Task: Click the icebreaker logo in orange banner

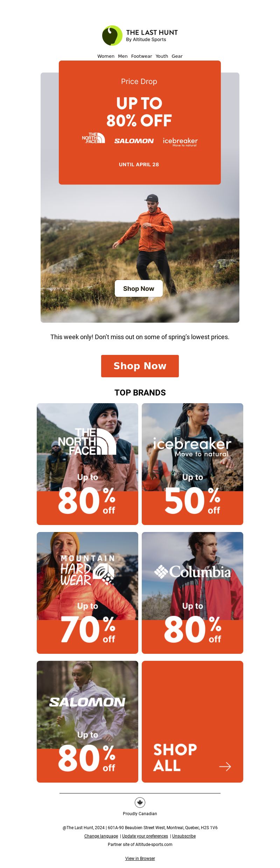Action: click(x=180, y=142)
